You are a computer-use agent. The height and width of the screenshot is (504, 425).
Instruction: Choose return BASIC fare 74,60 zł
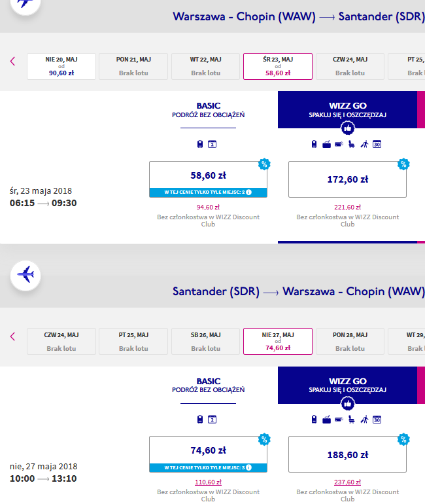click(x=208, y=454)
